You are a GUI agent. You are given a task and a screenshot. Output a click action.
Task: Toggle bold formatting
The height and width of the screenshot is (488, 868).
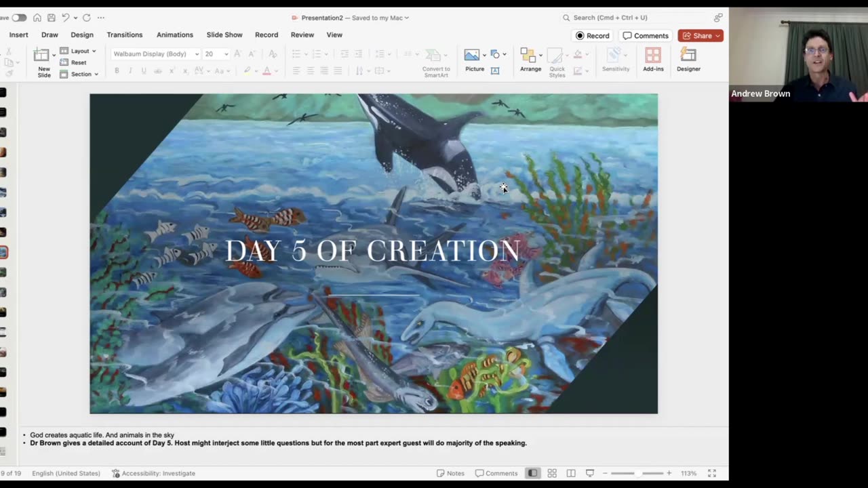tap(117, 70)
